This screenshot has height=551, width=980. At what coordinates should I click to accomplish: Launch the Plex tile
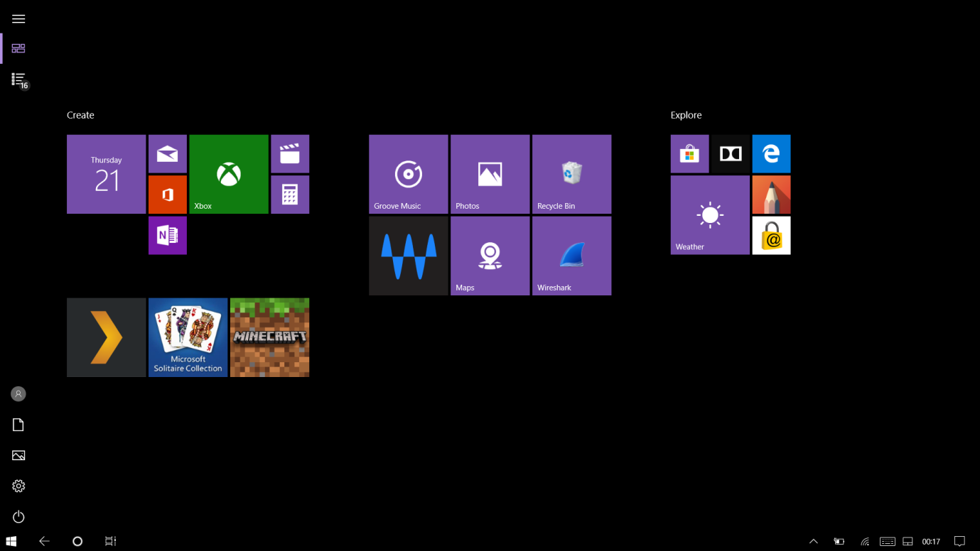106,337
